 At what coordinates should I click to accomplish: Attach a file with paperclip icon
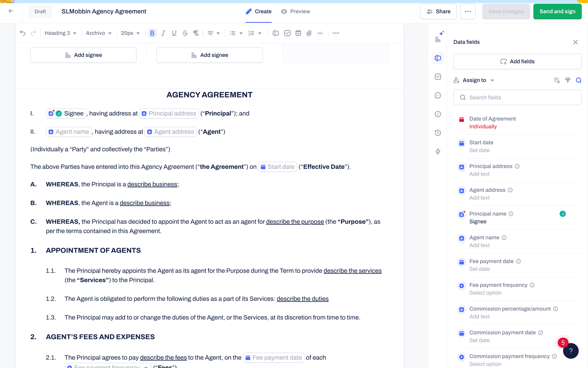pyautogui.click(x=309, y=33)
